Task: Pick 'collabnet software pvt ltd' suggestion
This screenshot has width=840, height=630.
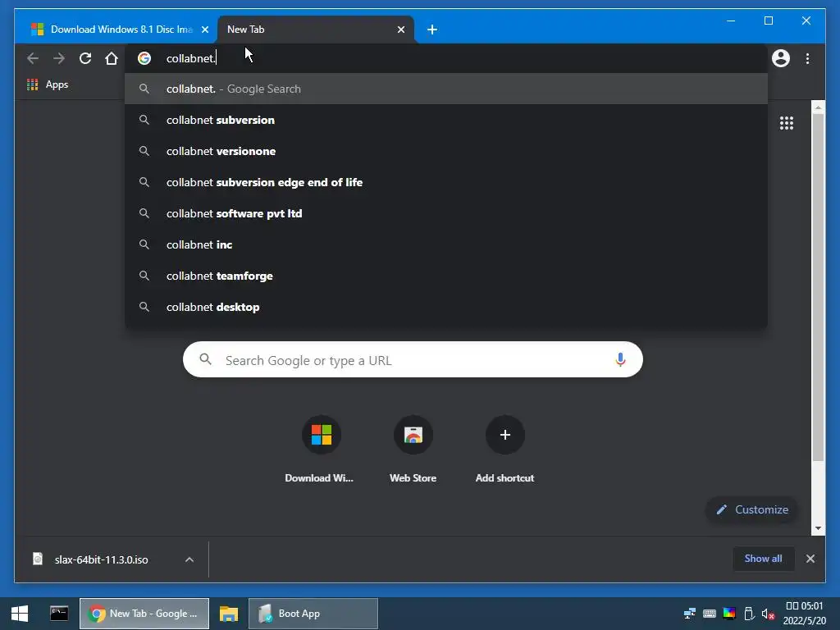Action: click(x=445, y=213)
